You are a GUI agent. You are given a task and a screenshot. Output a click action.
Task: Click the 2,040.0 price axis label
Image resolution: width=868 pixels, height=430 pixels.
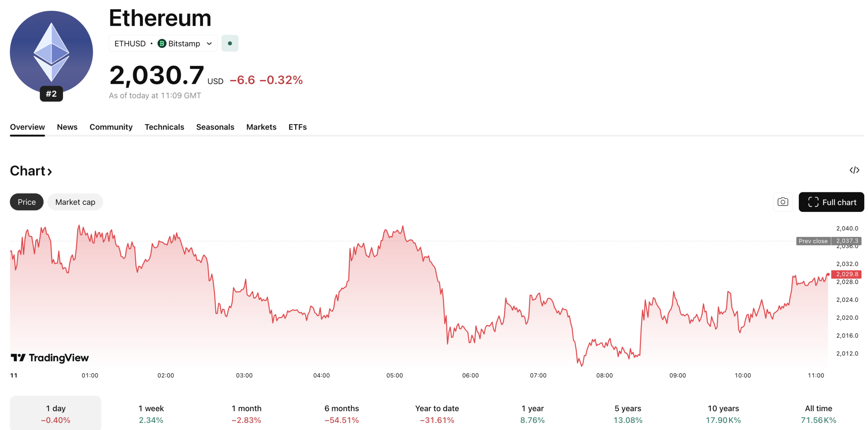pos(847,228)
